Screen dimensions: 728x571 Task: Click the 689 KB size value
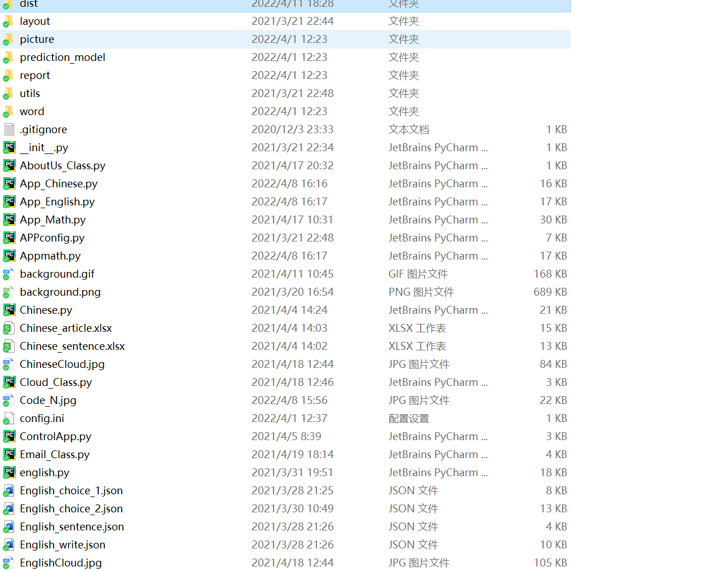[x=550, y=292]
